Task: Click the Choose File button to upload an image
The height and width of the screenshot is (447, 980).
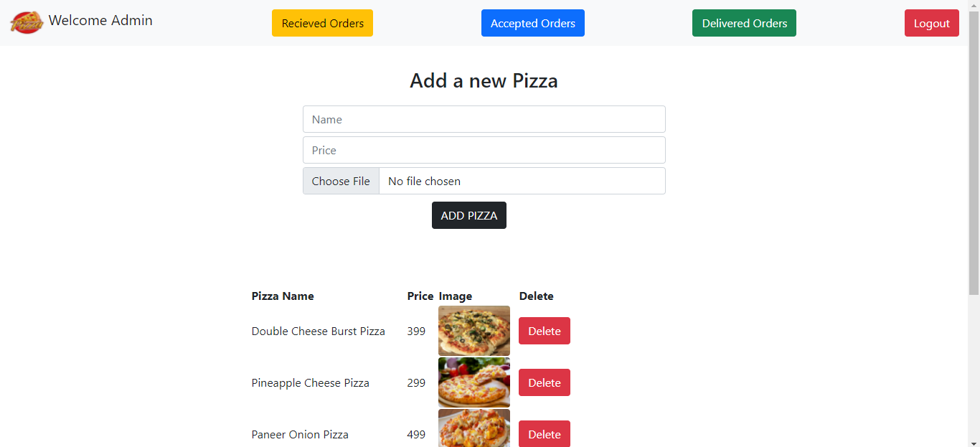Action: 341,180
